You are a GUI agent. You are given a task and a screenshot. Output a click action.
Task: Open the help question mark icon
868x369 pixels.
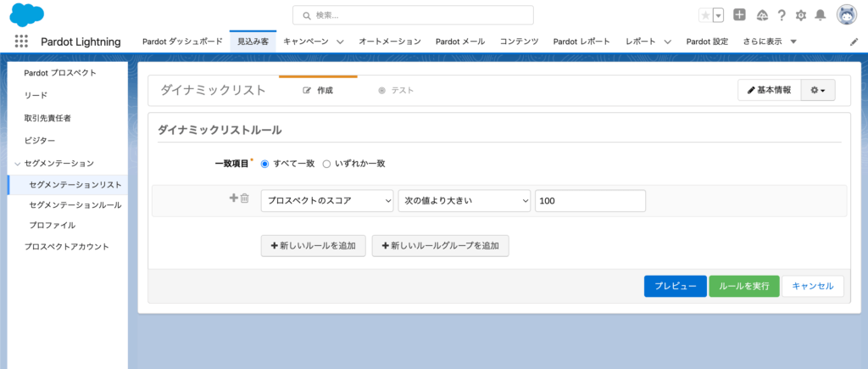(x=782, y=15)
